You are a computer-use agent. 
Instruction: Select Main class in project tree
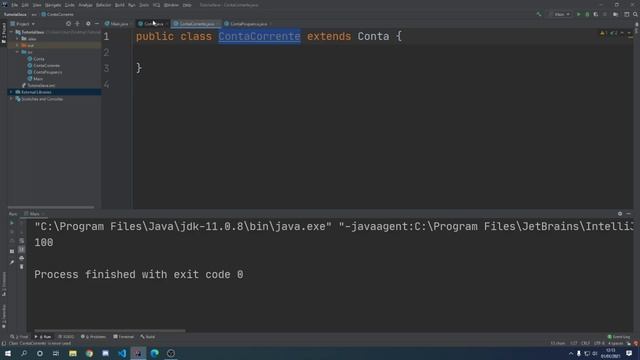[x=35, y=79]
